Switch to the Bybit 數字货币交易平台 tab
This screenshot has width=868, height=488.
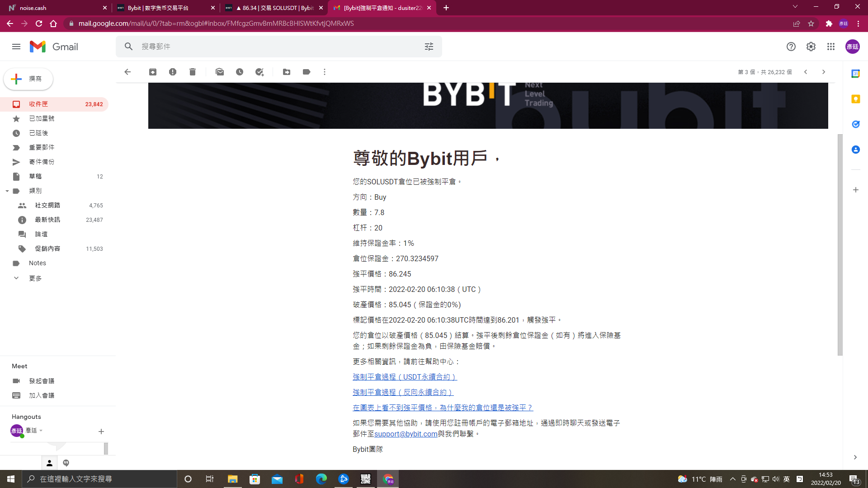165,8
